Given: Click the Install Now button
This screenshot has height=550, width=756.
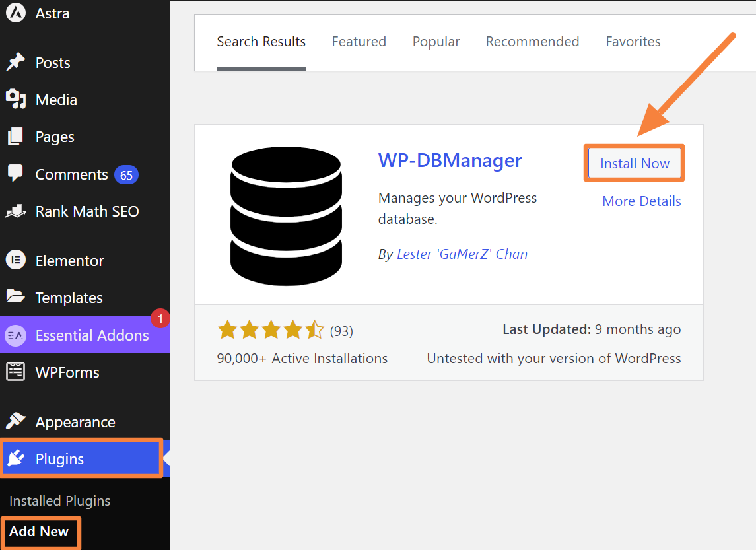Looking at the screenshot, I should coord(635,163).
